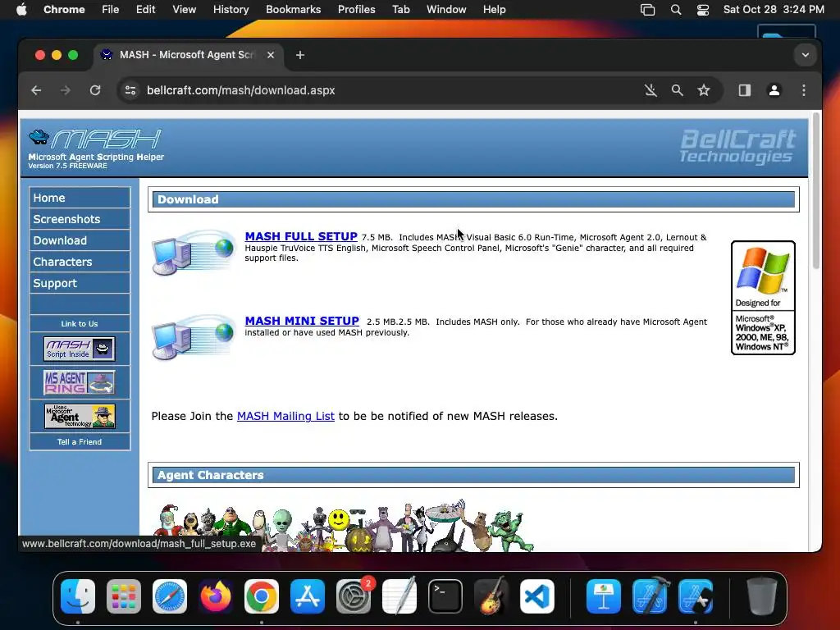Click the computer icon beside MASH FULL SETUP
Image resolution: width=840 pixels, height=630 pixels.
(x=194, y=253)
